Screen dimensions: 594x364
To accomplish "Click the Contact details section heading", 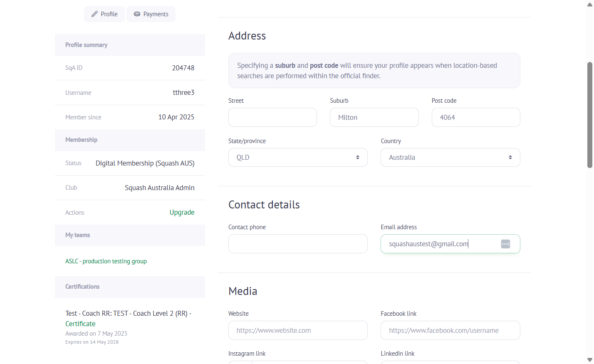I will point(264,205).
